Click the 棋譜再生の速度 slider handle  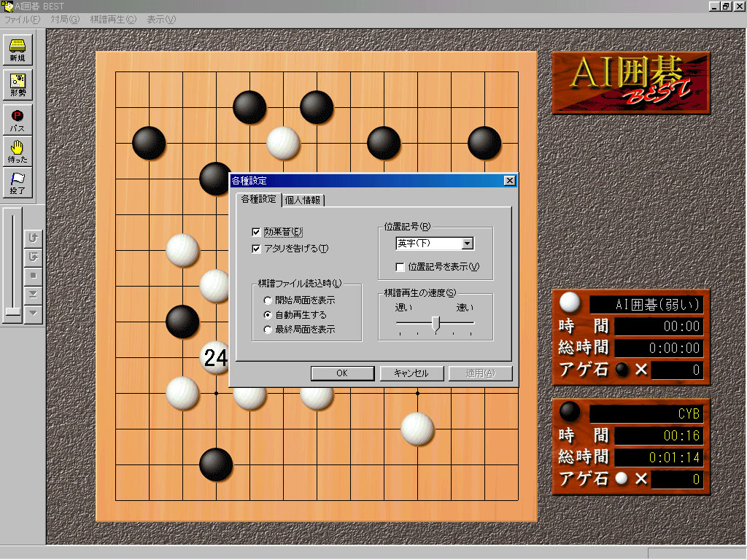tap(436, 323)
